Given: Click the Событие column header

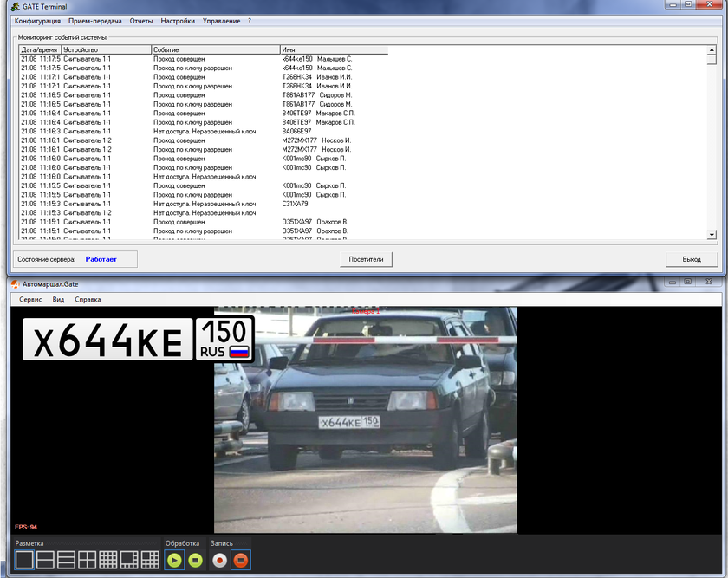Looking at the screenshot, I should (x=215, y=50).
